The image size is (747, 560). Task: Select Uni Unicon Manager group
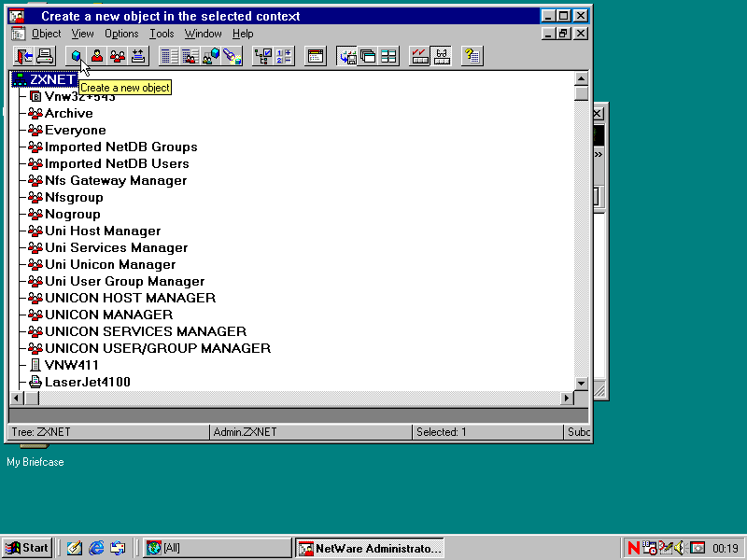[x=102, y=264]
